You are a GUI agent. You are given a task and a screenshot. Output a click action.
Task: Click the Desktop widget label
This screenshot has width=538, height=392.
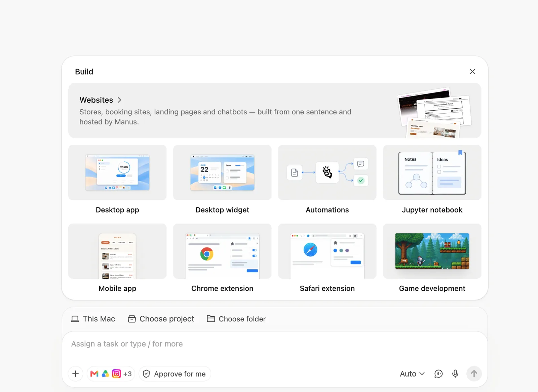pos(222,210)
